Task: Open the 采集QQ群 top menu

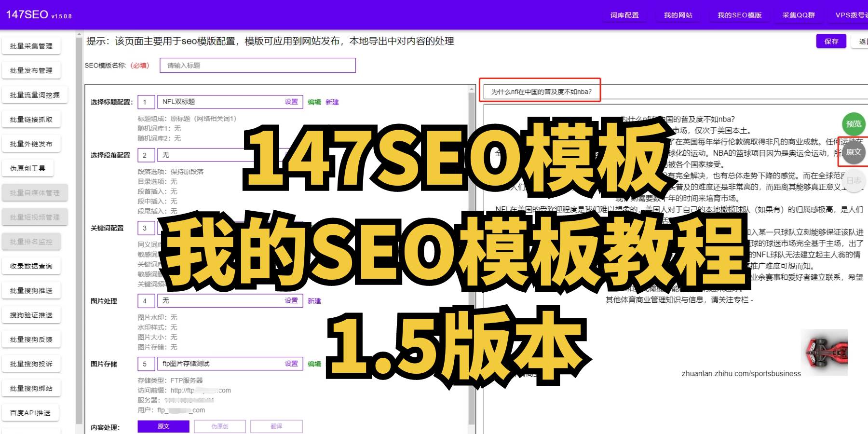Action: [799, 15]
